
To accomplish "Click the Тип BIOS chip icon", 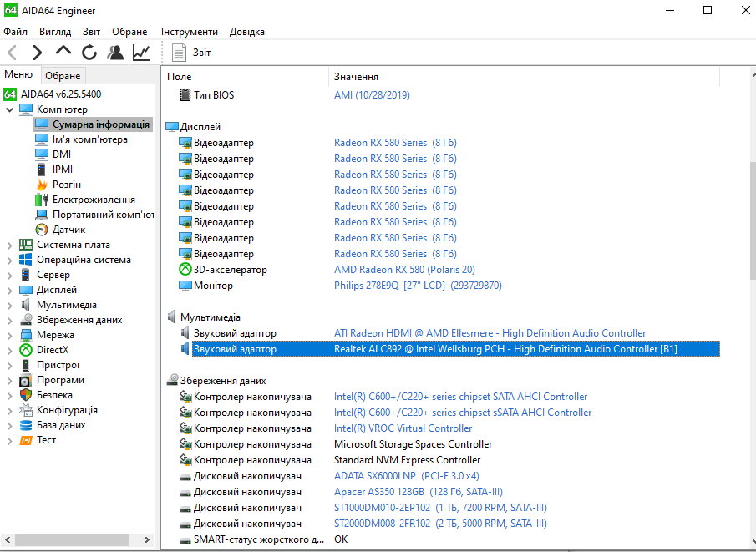I will (x=185, y=95).
